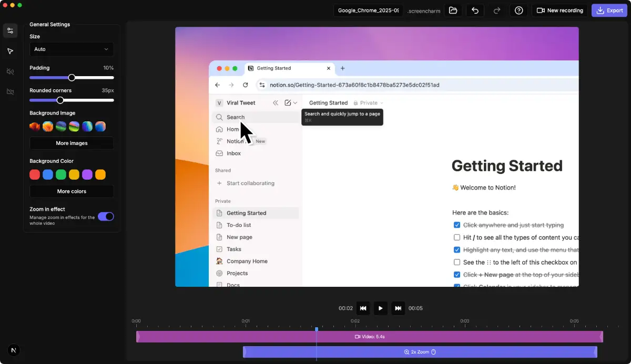
Task: Undo the last action
Action: pos(475,11)
